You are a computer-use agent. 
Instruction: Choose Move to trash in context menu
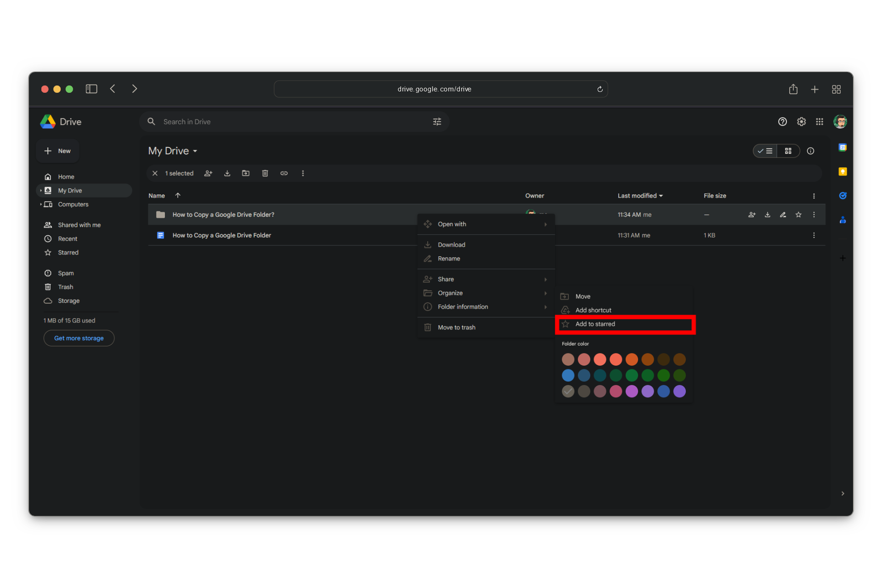456,328
